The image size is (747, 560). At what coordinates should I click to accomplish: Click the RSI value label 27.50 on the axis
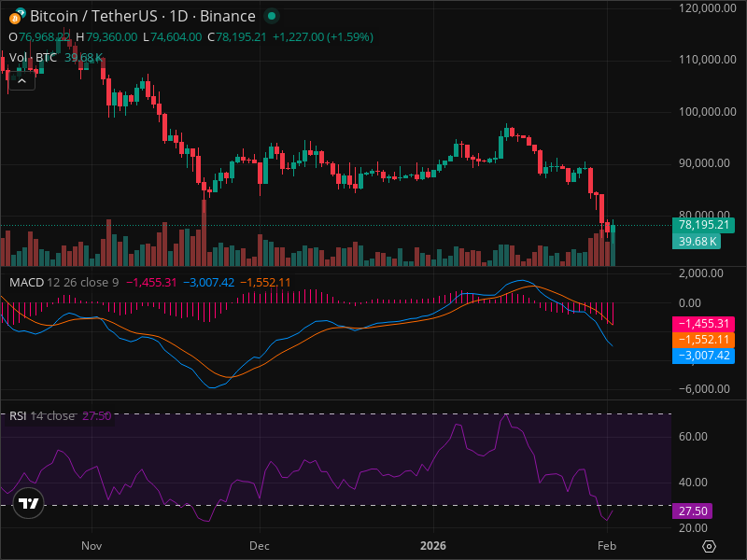[692, 511]
